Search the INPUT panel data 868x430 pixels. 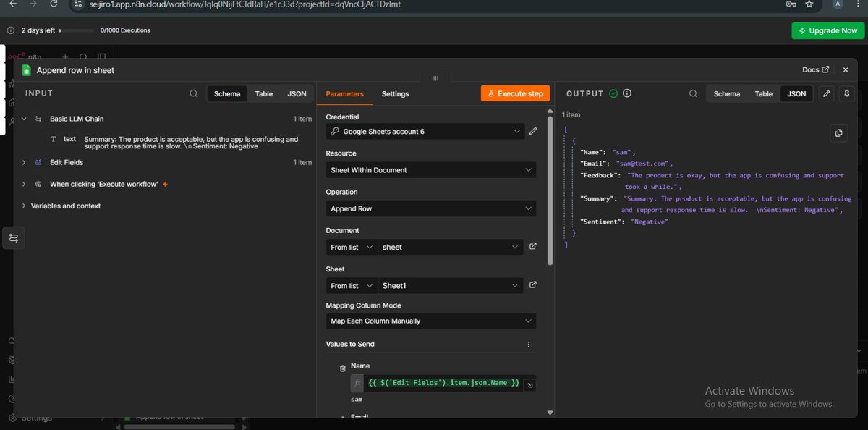[x=193, y=93]
